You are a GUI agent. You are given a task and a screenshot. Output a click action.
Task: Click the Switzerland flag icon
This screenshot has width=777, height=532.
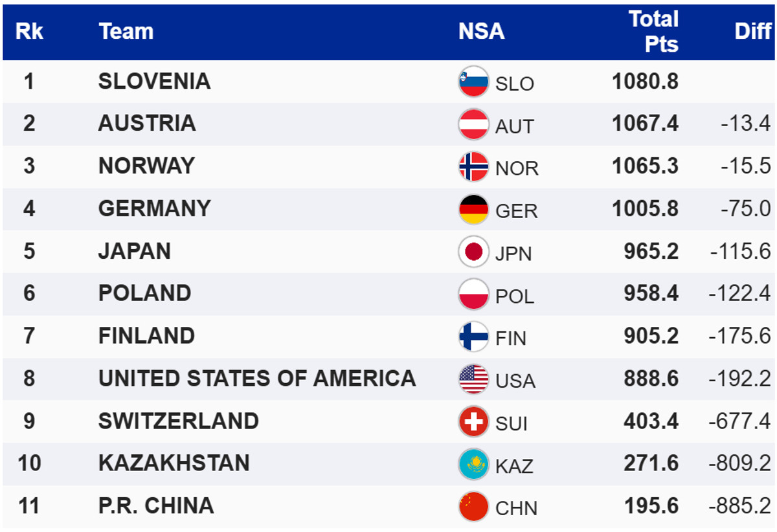click(x=473, y=422)
